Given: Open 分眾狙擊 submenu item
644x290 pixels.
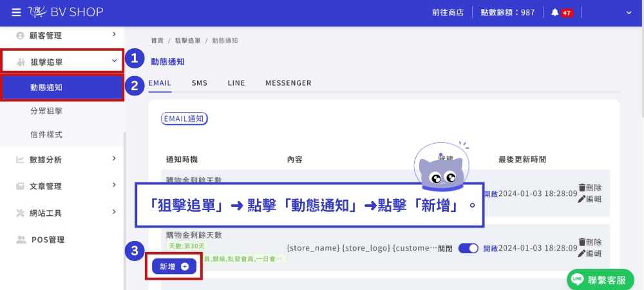Looking at the screenshot, I should (x=46, y=111).
